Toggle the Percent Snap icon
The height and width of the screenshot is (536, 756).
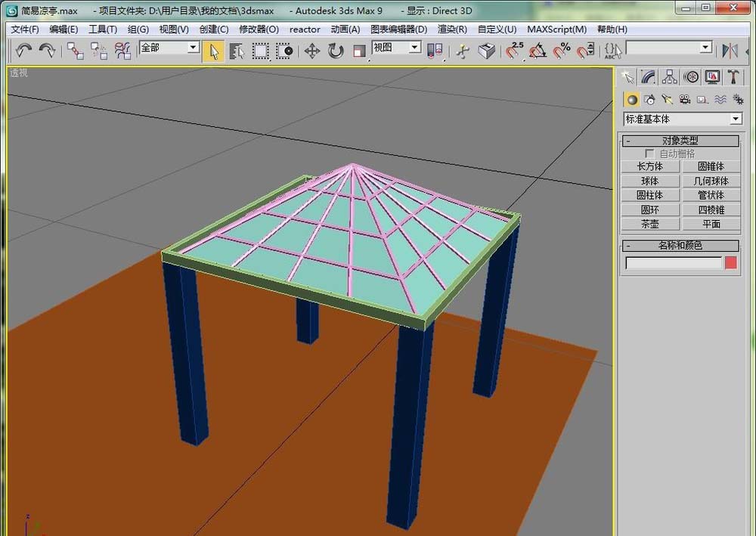[562, 51]
